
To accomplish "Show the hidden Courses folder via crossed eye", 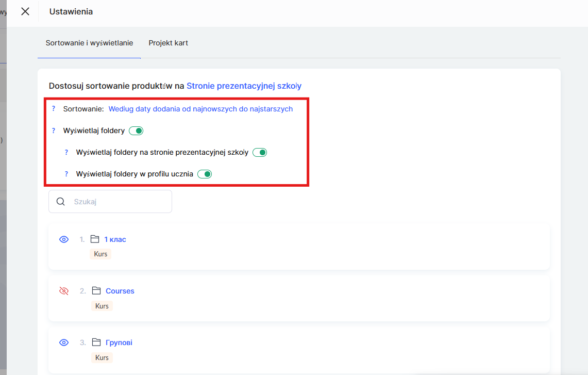I will [64, 291].
